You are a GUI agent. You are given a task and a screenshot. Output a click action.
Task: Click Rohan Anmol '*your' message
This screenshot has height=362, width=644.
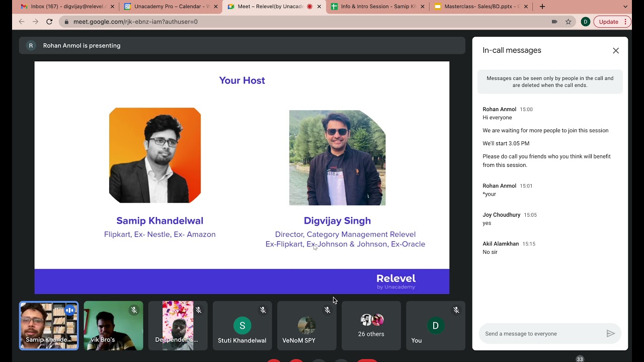pos(489,194)
